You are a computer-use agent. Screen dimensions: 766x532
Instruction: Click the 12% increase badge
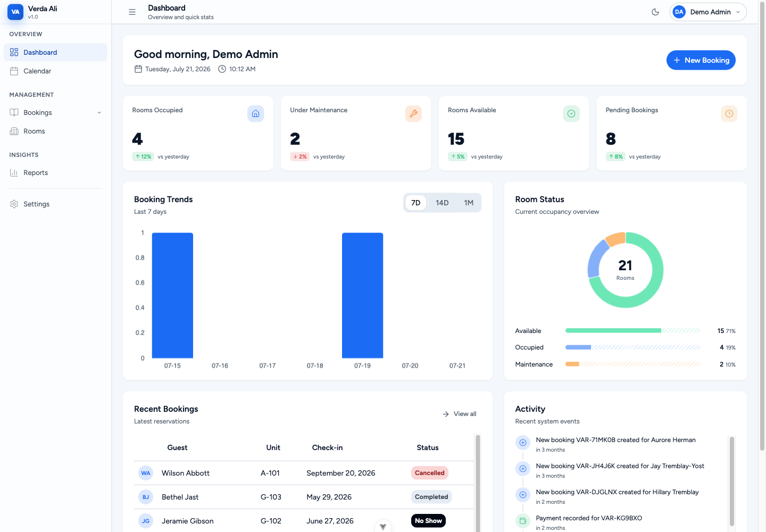143,156
